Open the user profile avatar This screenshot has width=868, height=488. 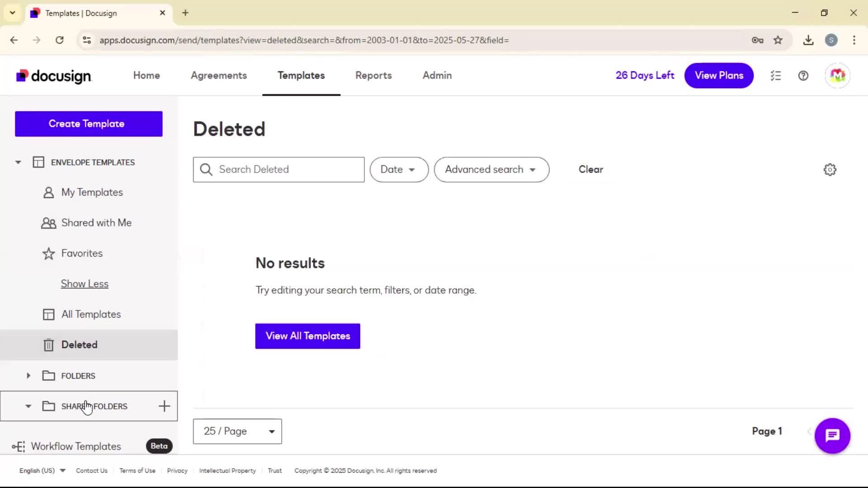tap(838, 75)
